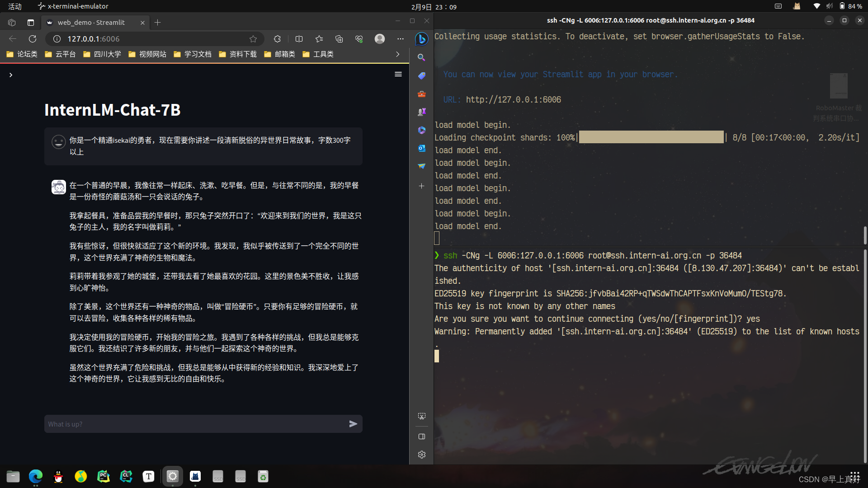Viewport: 868px width, 488px height.
Task: Open tab actions menu icon
Action: pos(31,22)
